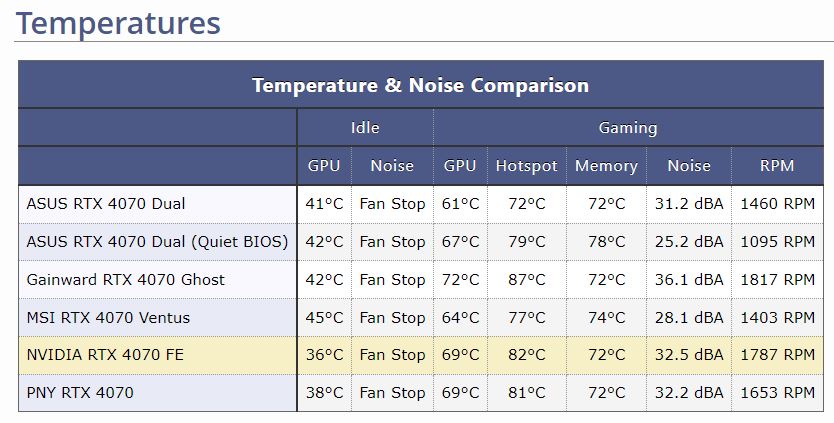The height and width of the screenshot is (423, 834).
Task: Click the Memory column header
Action: (x=606, y=166)
